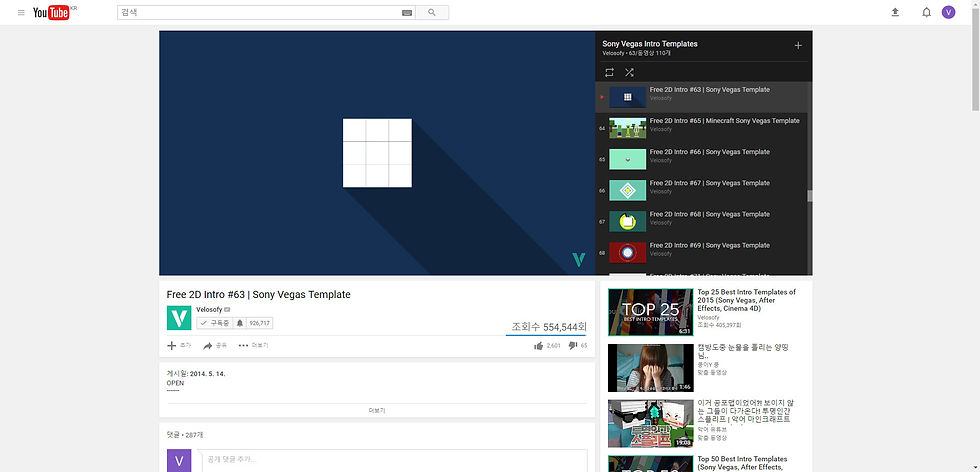Click the public comment input box

(x=392, y=460)
